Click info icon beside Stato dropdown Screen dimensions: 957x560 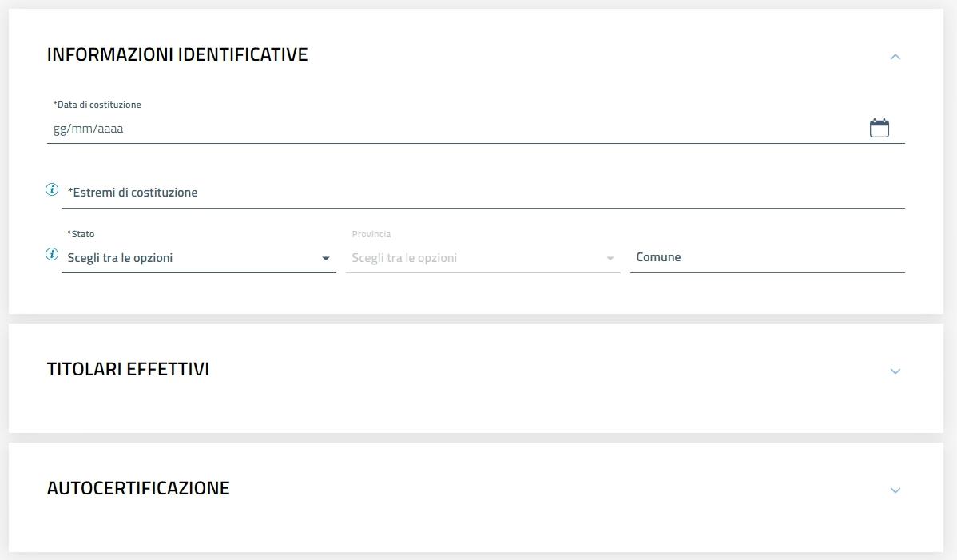(x=52, y=255)
